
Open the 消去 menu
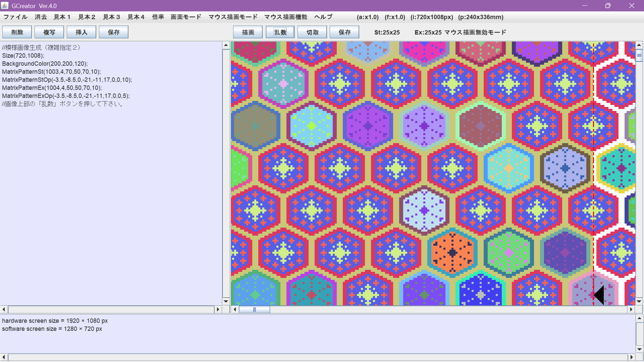[41, 17]
